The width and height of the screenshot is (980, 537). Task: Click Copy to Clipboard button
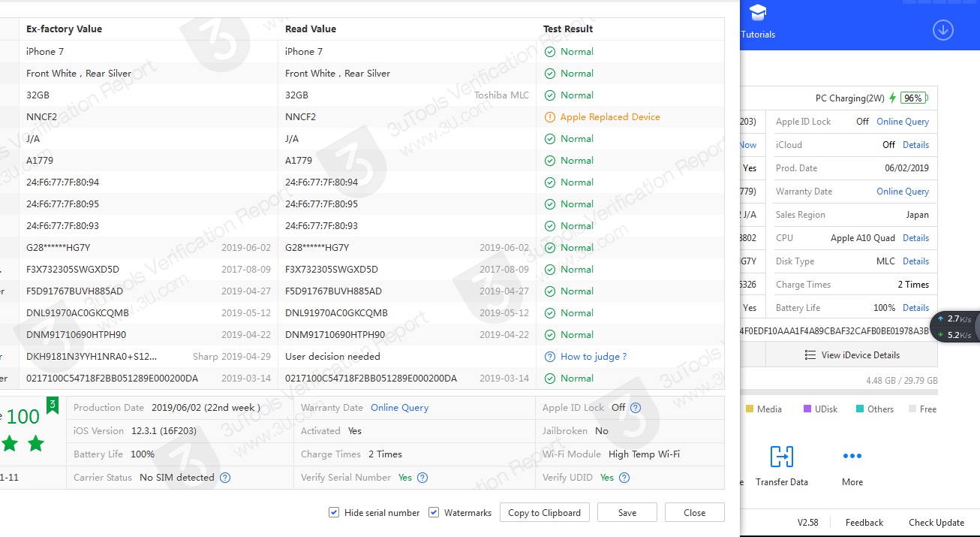pos(544,512)
